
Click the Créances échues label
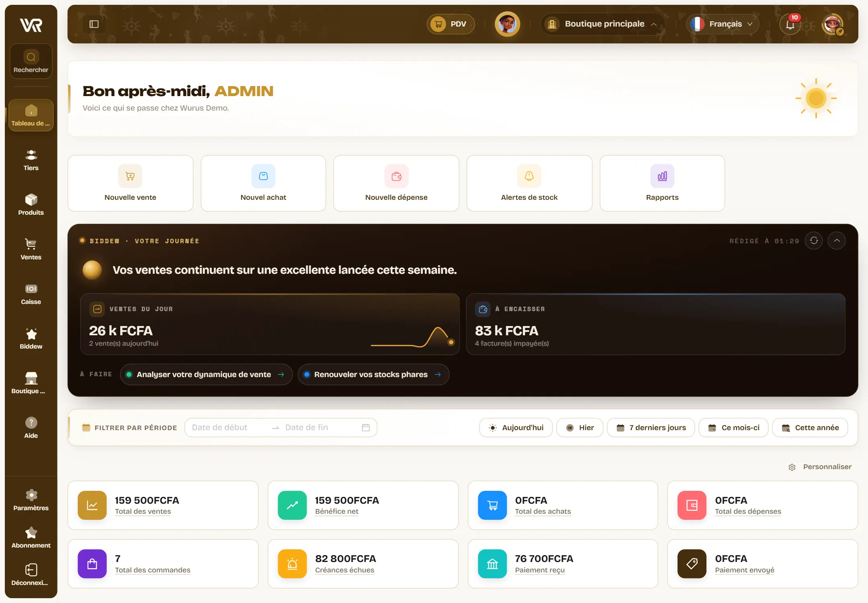click(x=345, y=570)
